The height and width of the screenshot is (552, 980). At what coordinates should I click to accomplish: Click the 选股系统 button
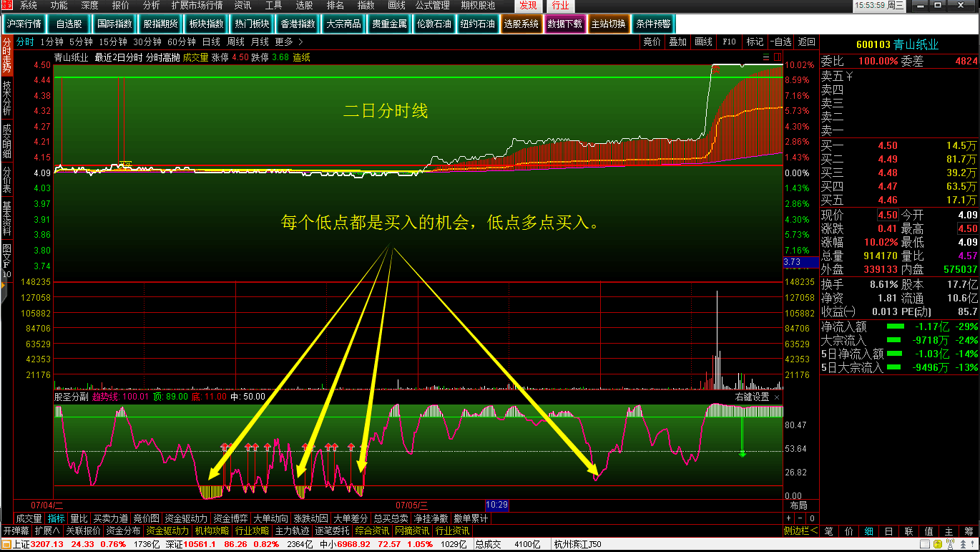pos(521,24)
